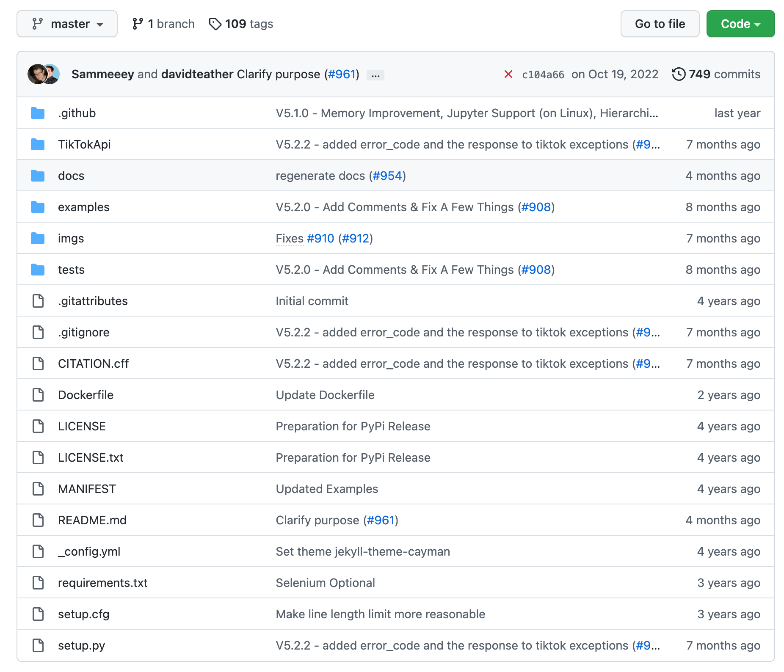
Task: View the 1 branch link
Action: click(163, 24)
